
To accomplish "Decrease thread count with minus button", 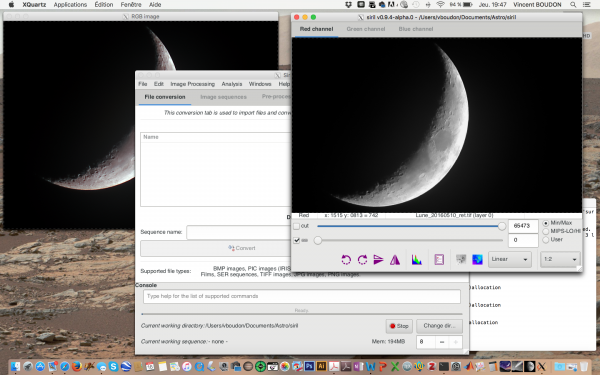I will [x=442, y=342].
